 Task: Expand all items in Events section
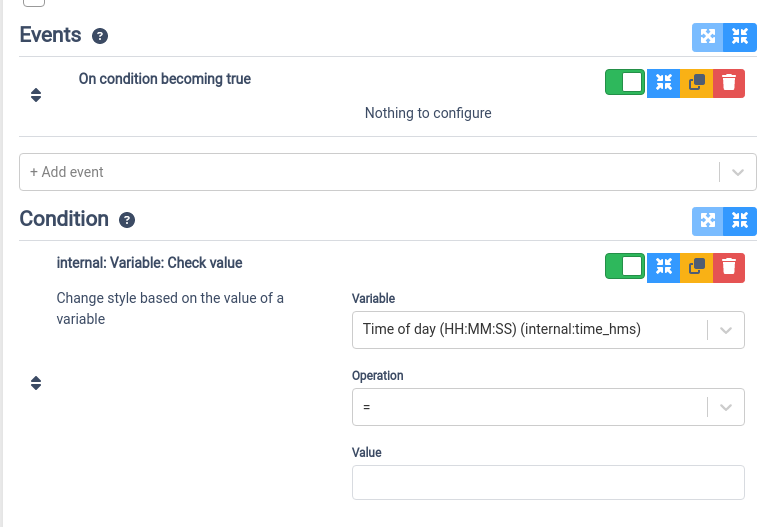tap(708, 37)
